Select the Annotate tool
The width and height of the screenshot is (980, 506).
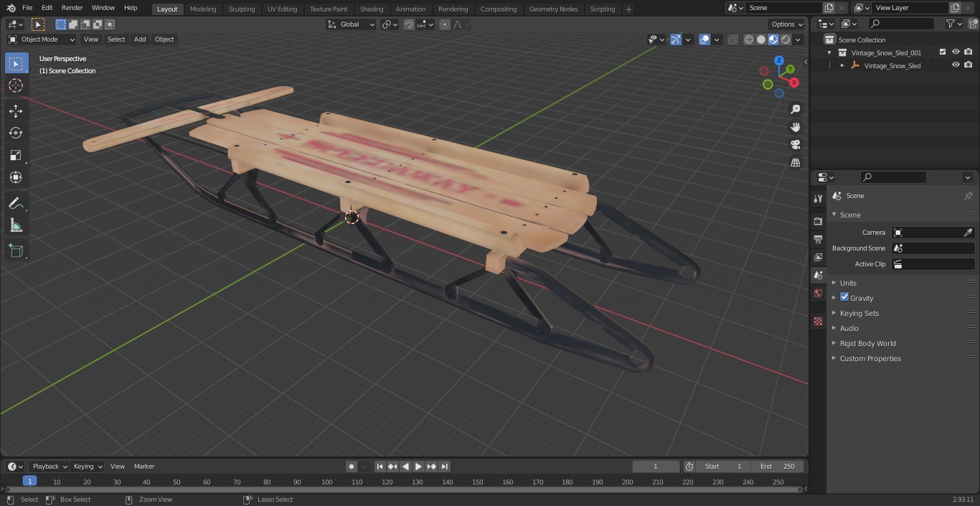(x=16, y=203)
